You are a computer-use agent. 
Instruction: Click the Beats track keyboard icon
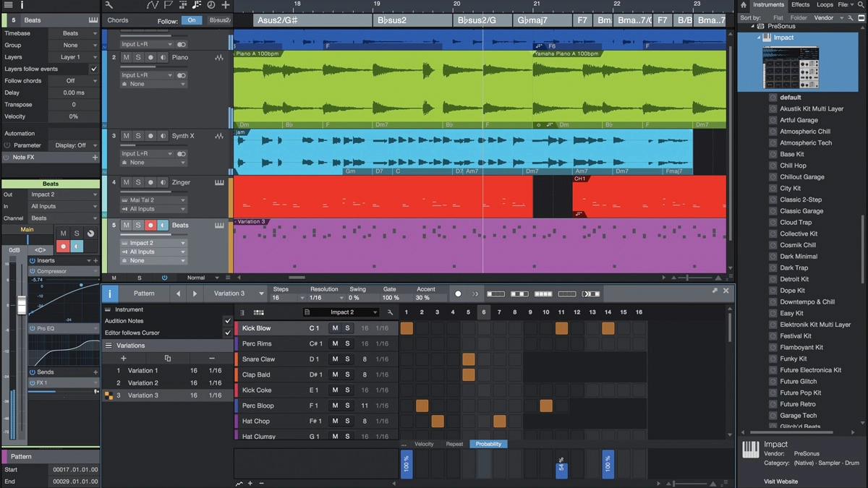click(219, 225)
